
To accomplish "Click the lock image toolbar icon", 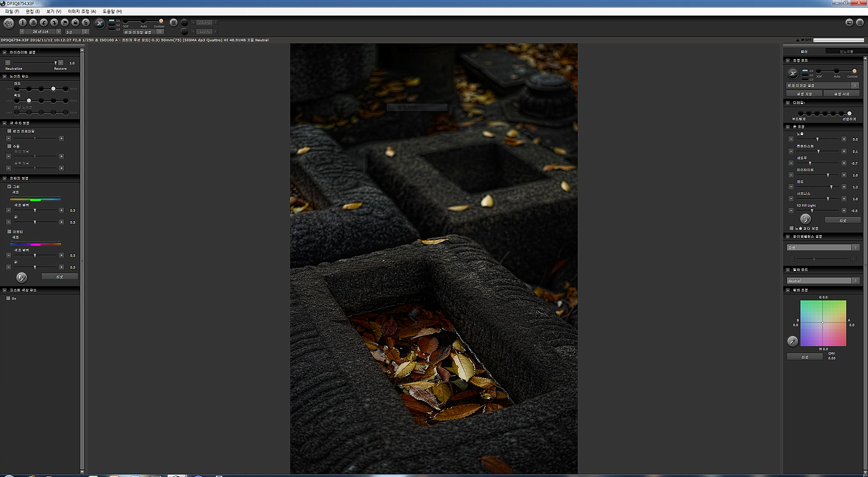I will [75, 23].
